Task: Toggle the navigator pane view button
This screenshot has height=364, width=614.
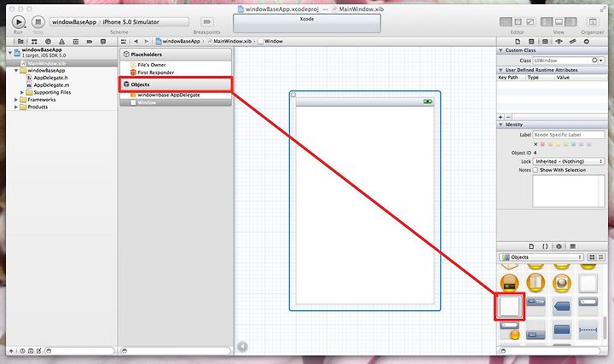Action: click(547, 22)
